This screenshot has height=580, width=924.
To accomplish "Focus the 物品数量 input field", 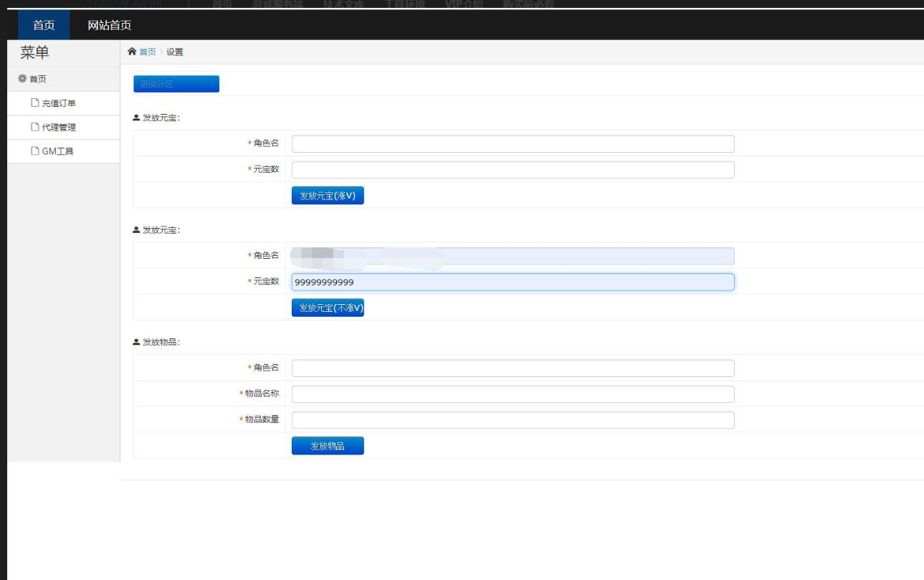I will pos(513,420).
